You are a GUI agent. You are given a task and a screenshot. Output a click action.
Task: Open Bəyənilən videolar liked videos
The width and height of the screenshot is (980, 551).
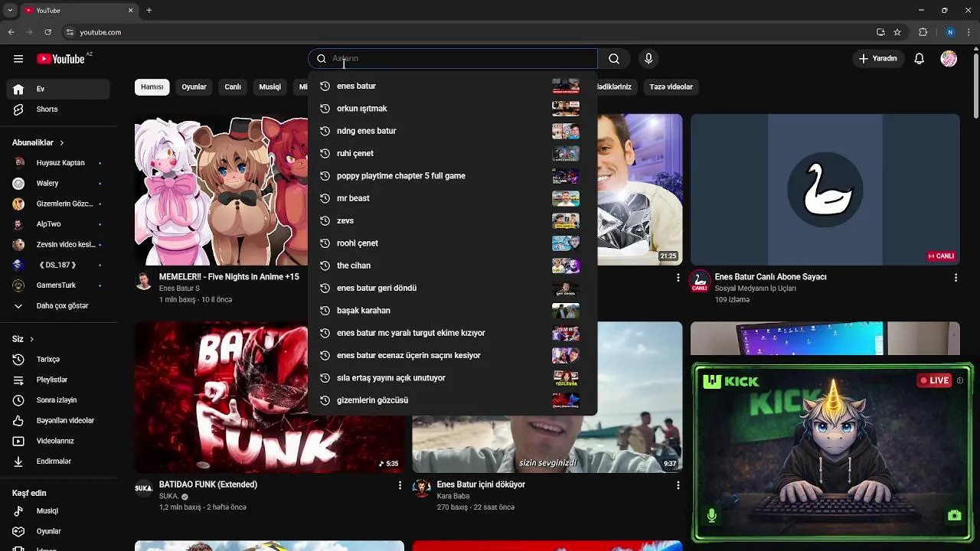point(58,421)
